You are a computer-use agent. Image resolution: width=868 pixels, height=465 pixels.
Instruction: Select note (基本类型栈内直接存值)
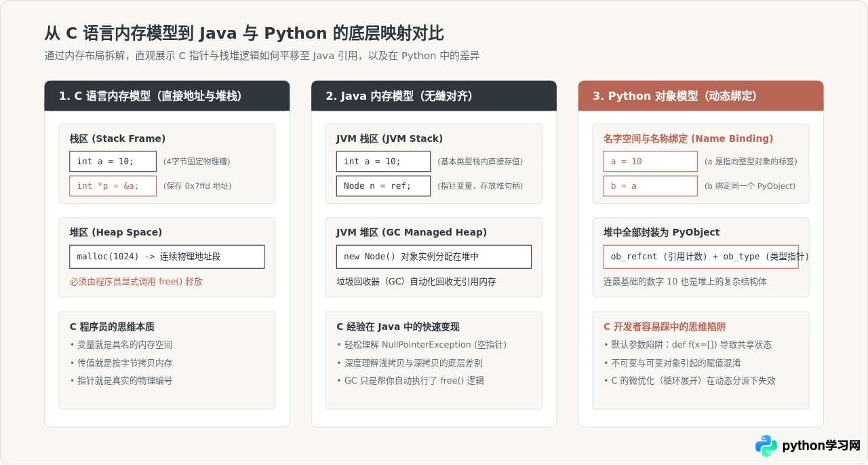coord(480,162)
